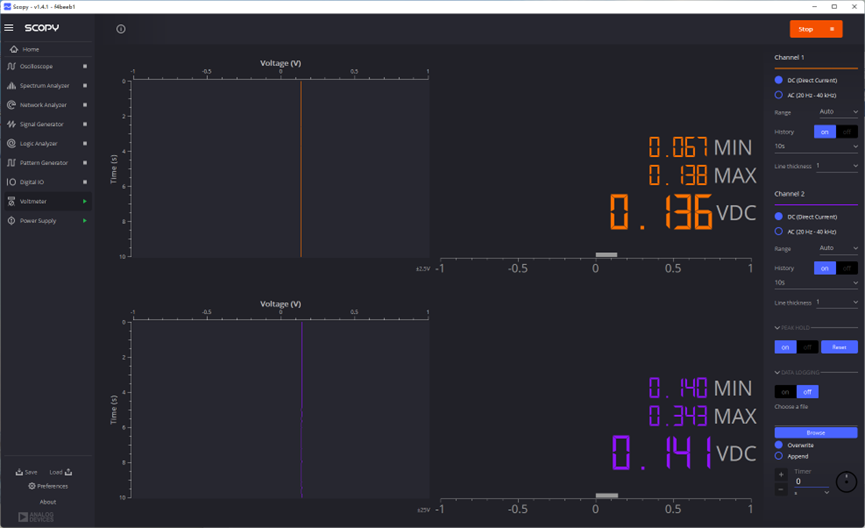Click the Network Analyzer icon
The image size is (865, 528).
11,105
